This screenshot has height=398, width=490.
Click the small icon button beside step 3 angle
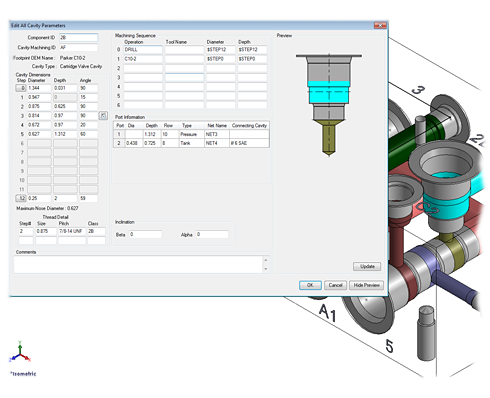103,116
